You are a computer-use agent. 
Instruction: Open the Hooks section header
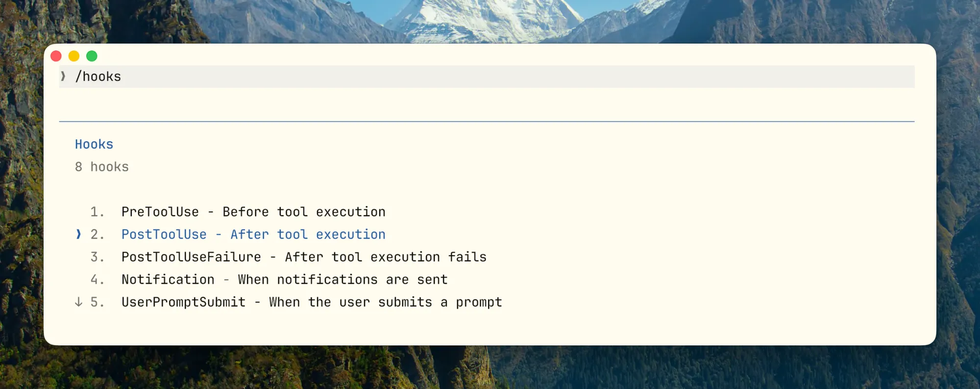click(x=94, y=144)
